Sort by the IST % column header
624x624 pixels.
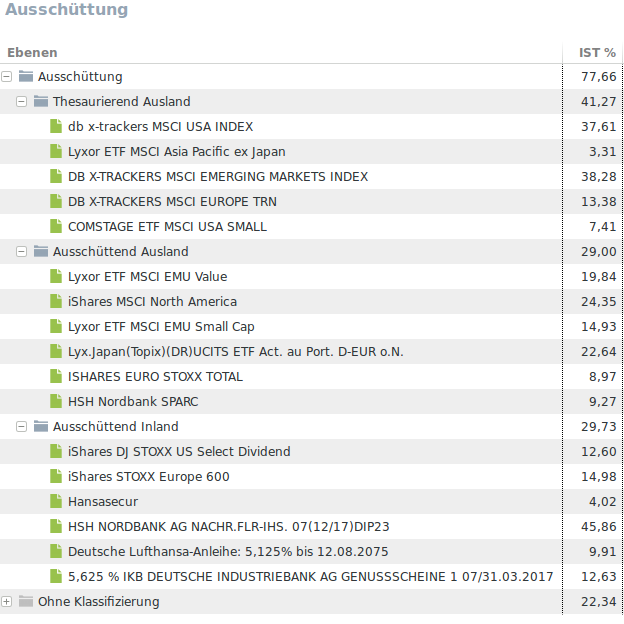click(597, 53)
